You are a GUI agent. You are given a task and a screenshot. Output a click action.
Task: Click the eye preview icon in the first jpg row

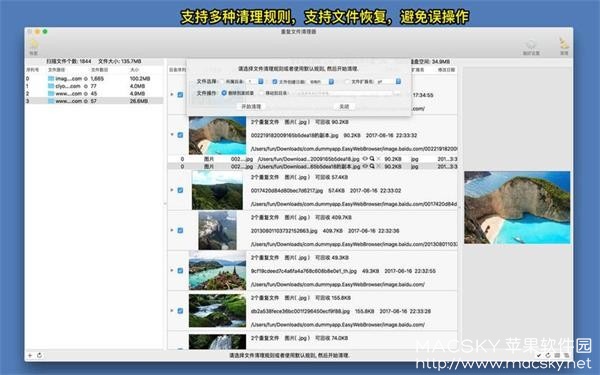tap(365, 158)
